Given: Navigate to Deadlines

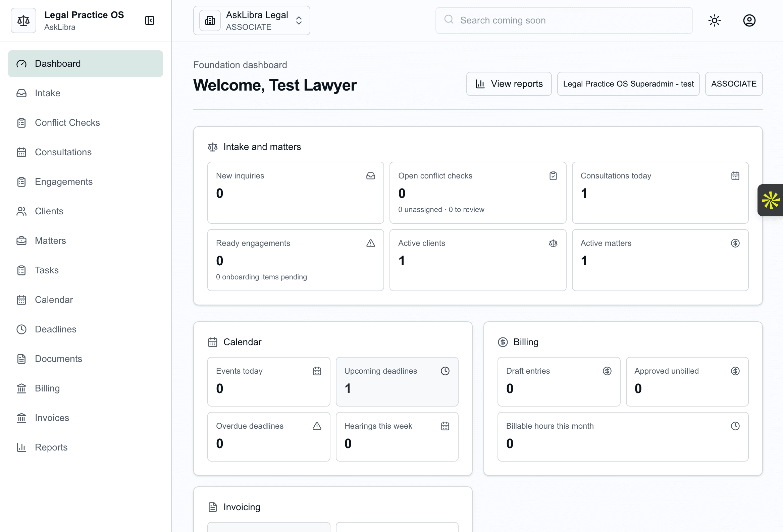Looking at the screenshot, I should (x=86, y=329).
